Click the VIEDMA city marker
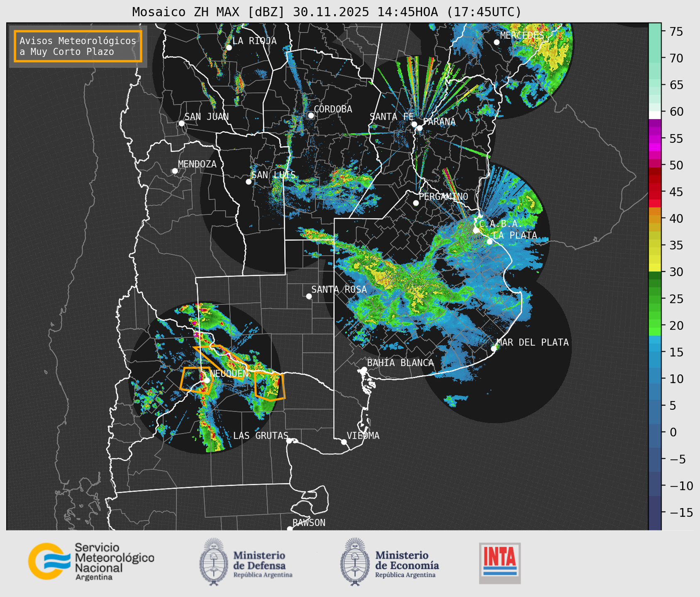The width and height of the screenshot is (700, 597). point(344,442)
